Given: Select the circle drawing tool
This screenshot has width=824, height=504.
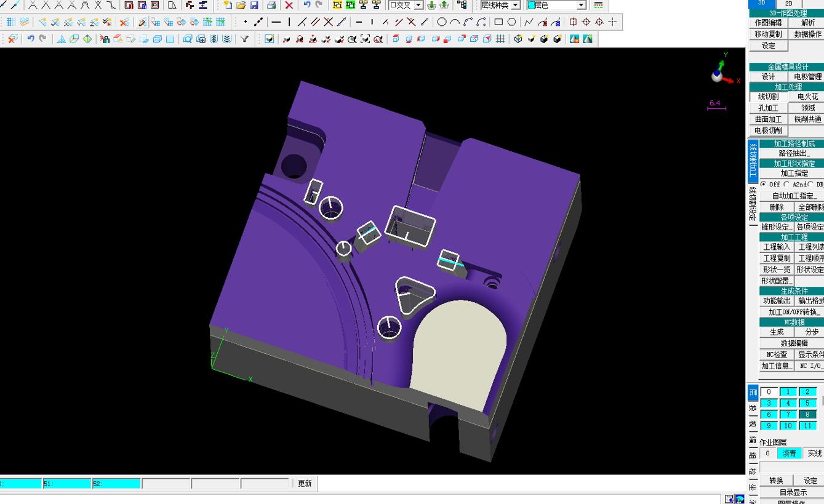Looking at the screenshot, I should (442, 22).
